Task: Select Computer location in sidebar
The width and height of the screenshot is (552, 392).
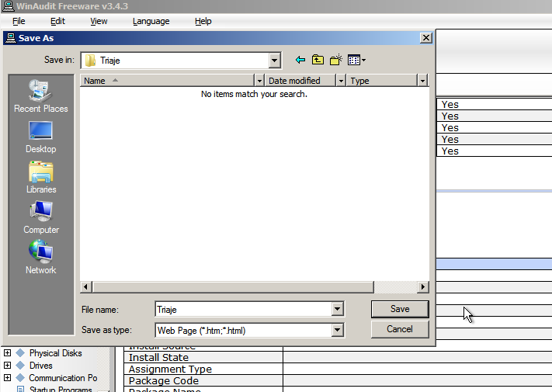Action: tap(41, 217)
